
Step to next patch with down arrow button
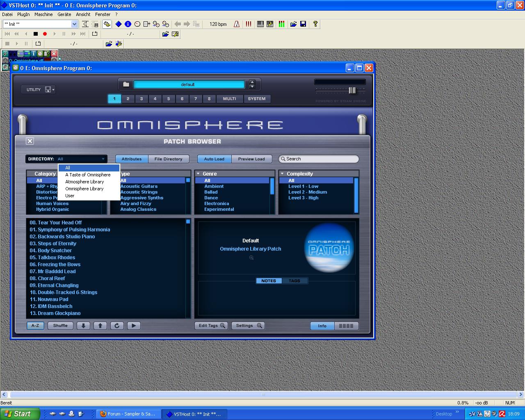coord(83,326)
